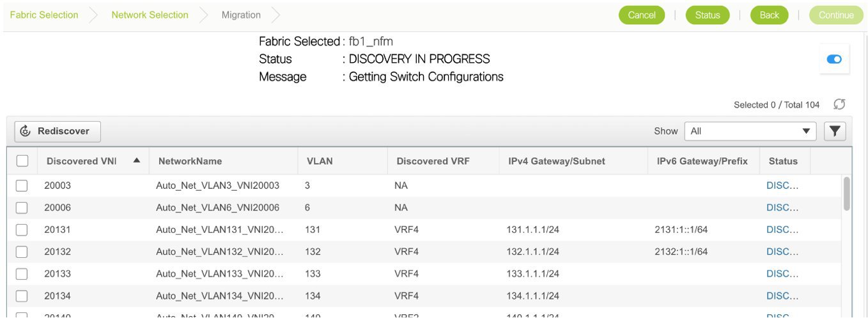Tick the checkbox for row 20132

[22, 252]
